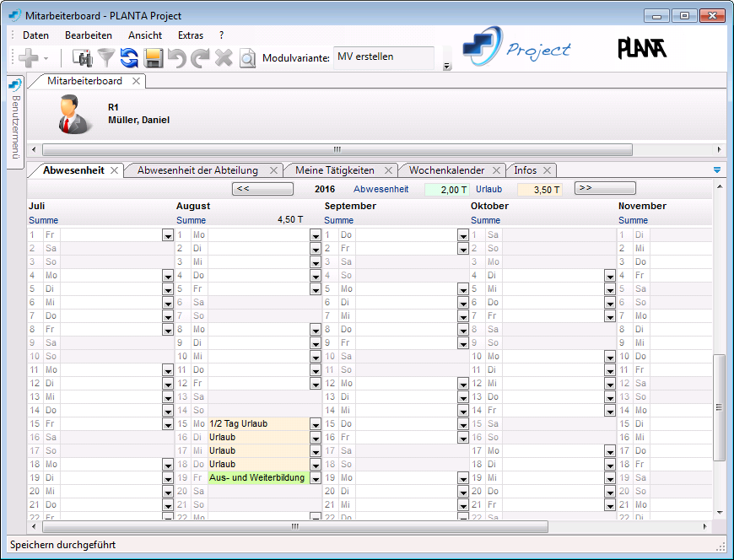Click the Redo arrow icon
This screenshot has height=560, width=734.
click(200, 58)
